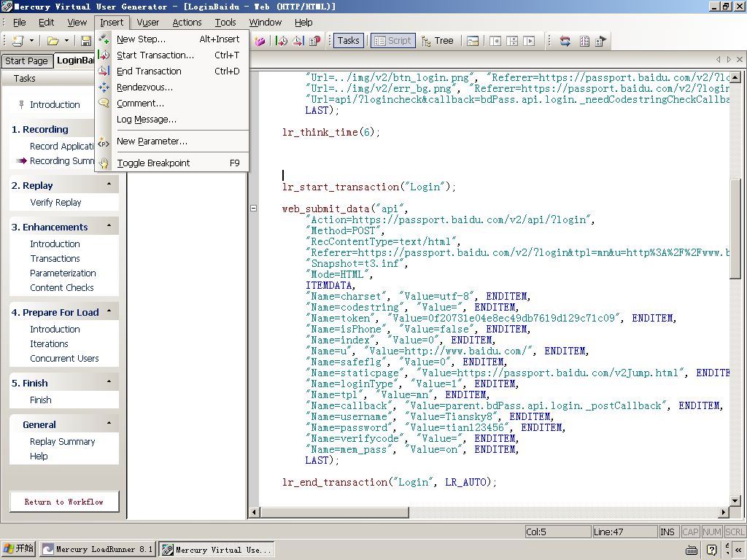Collapse the General section
This screenshot has height=560, width=747.
click(x=109, y=424)
